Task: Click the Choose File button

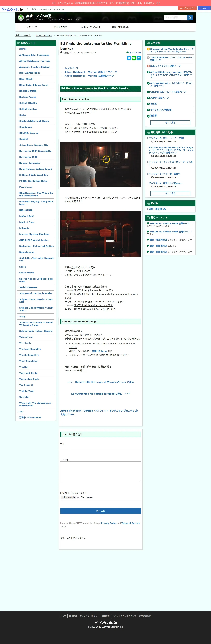Action: click(69, 498)
